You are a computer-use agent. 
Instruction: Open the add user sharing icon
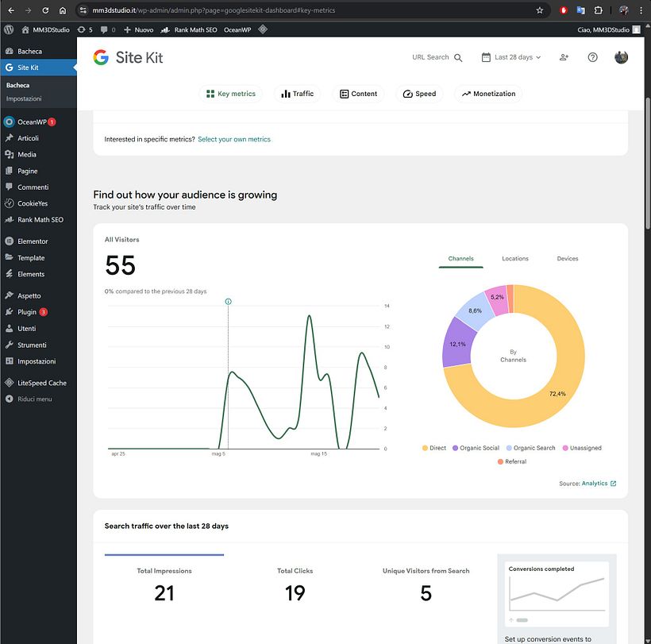pos(564,57)
